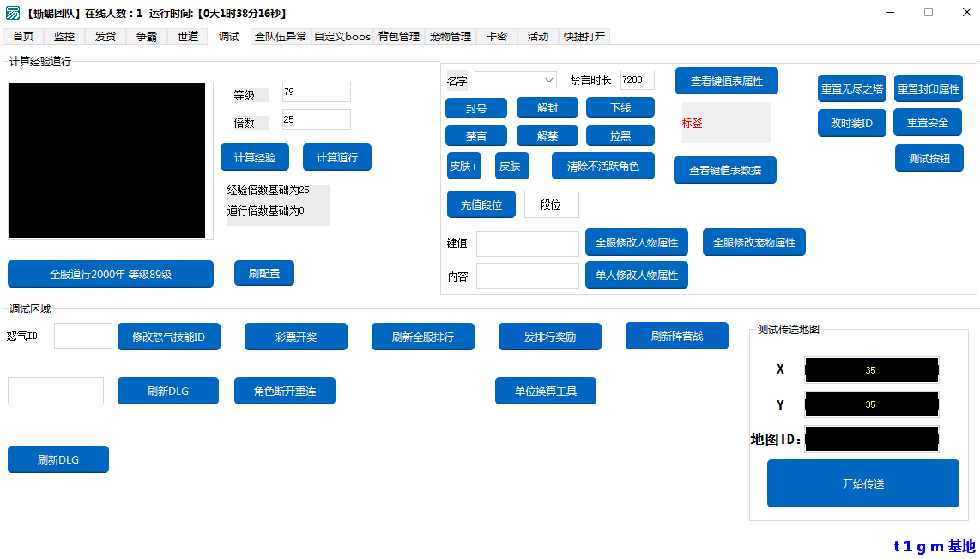This screenshot has height=559, width=980.
Task: Click 清除不活跃角色 button
Action: coord(602,167)
